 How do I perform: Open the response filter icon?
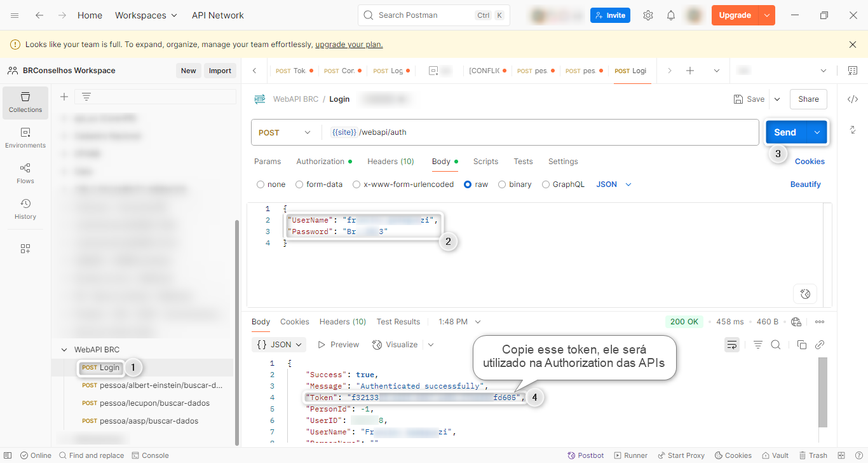pyautogui.click(x=757, y=345)
